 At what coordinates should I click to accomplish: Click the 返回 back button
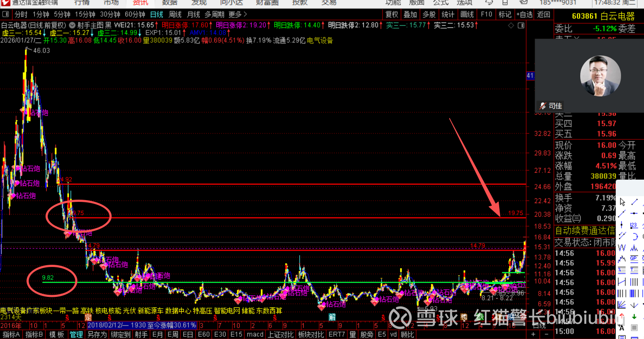pyautogui.click(x=544, y=14)
